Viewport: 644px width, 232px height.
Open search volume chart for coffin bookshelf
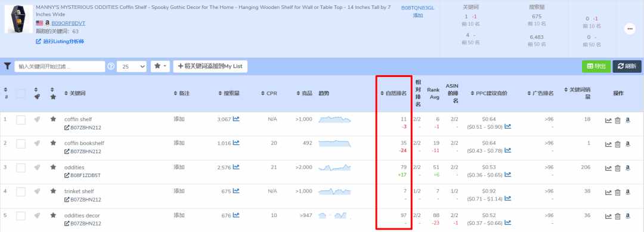[x=236, y=143]
